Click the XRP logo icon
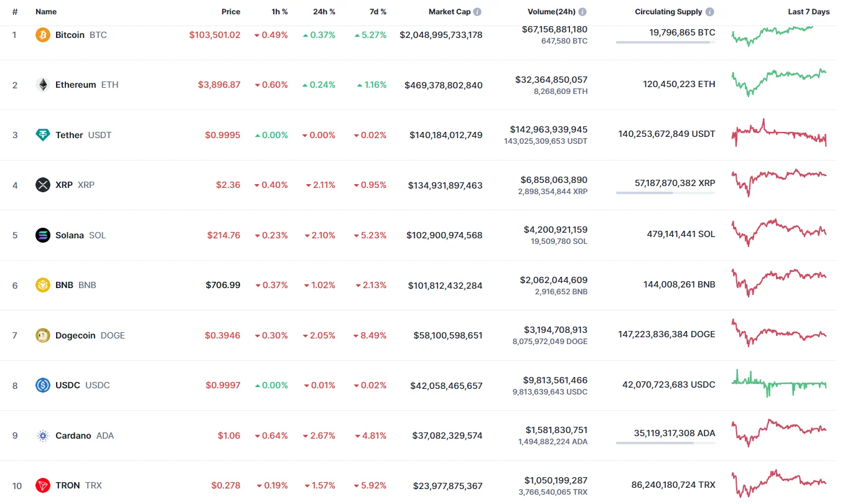 point(43,185)
